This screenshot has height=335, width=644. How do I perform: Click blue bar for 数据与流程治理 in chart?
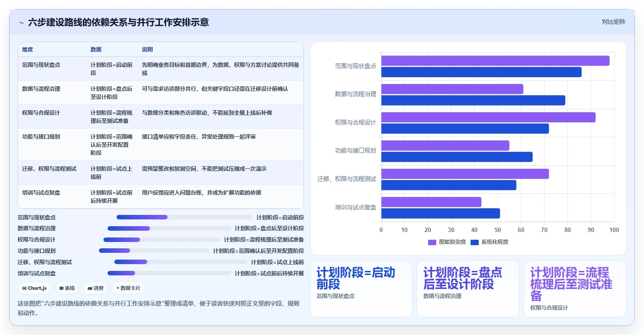473,100
